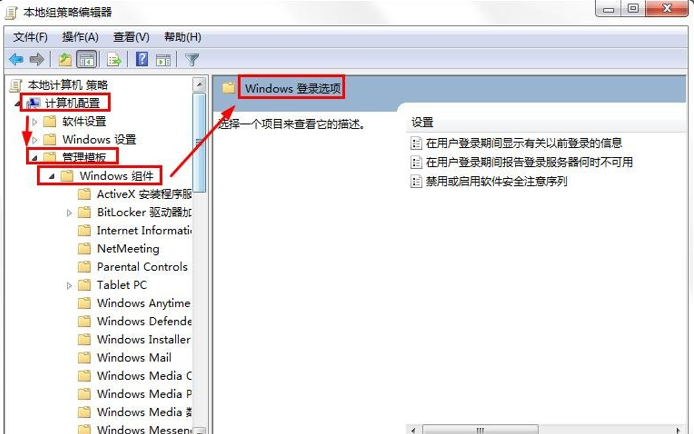This screenshot has width=694, height=434.
Task: Click the show/hide action pane icon
Action: point(163,59)
